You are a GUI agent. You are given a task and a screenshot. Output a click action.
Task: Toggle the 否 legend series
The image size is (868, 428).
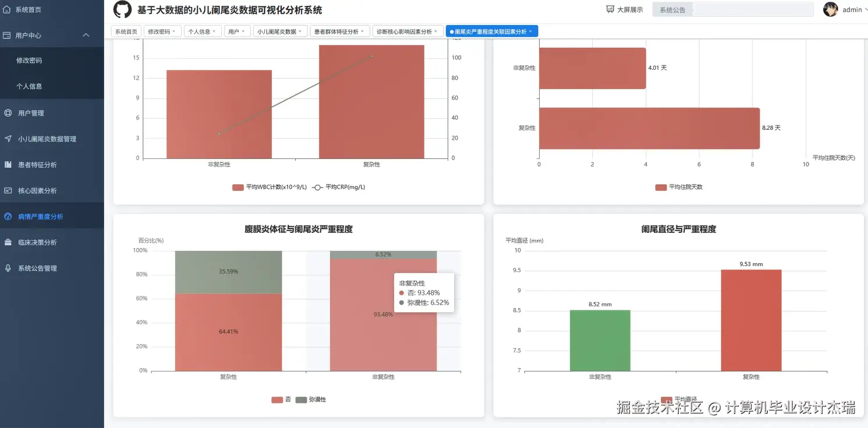[x=281, y=400]
